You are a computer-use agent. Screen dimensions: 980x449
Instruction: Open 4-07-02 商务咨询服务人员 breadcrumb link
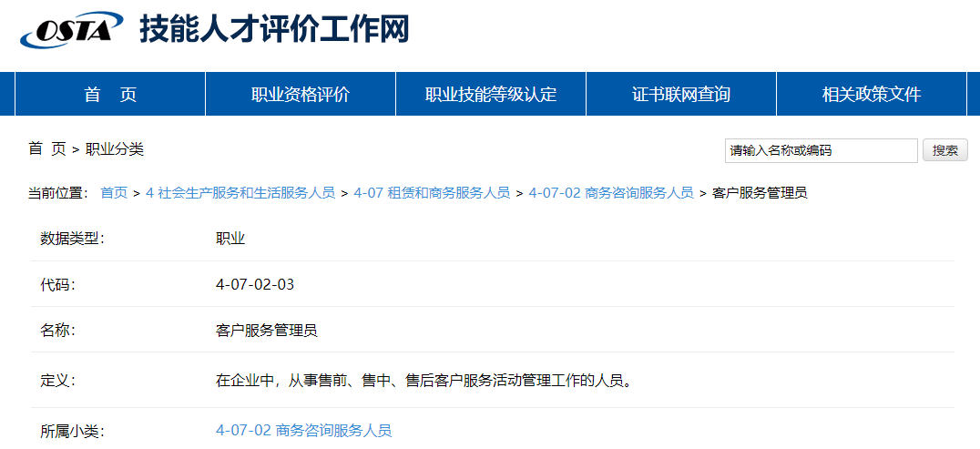[x=611, y=192]
